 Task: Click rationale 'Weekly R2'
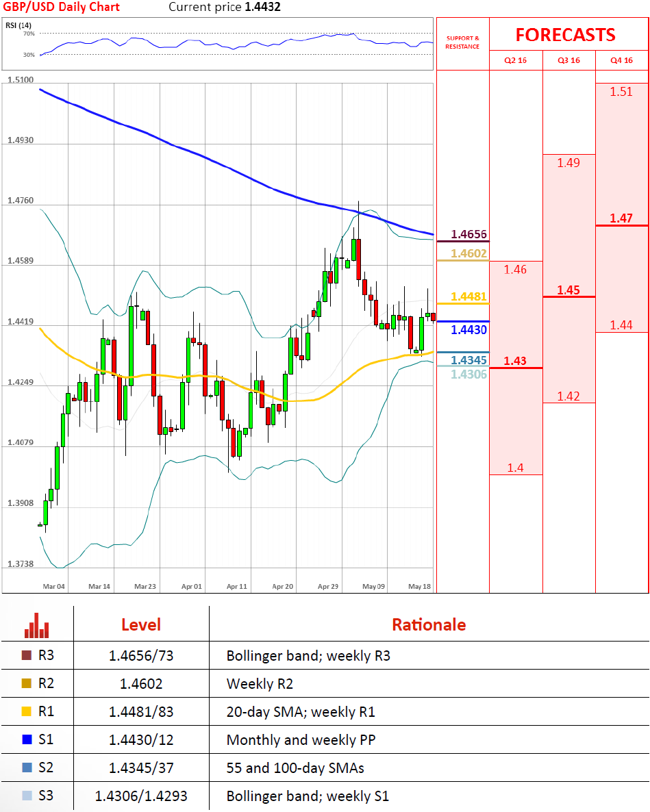click(x=260, y=683)
